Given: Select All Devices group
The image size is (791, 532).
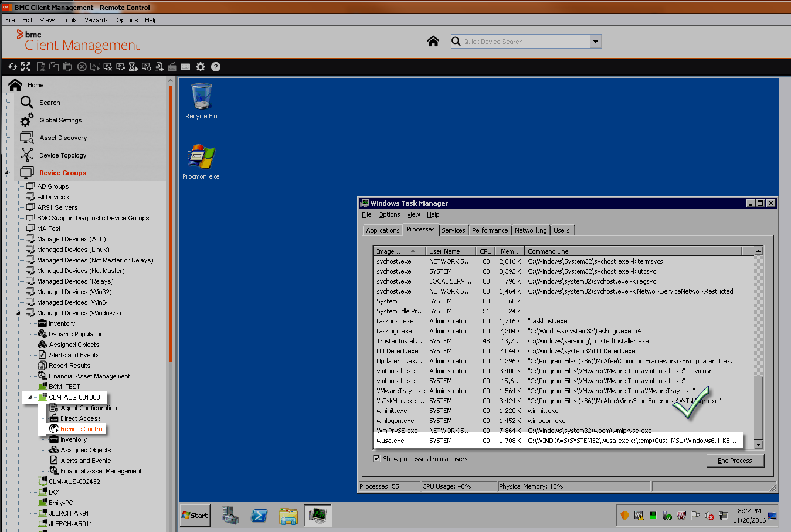Looking at the screenshot, I should (x=53, y=197).
